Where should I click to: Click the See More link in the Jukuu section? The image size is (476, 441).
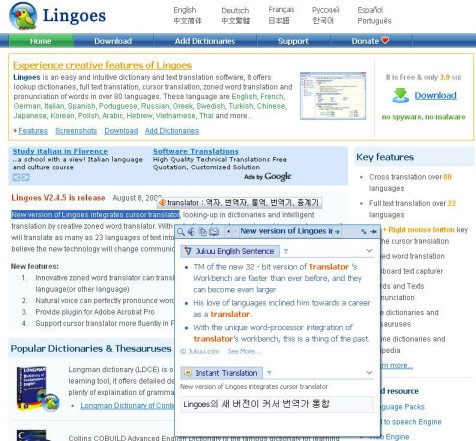coord(244,351)
